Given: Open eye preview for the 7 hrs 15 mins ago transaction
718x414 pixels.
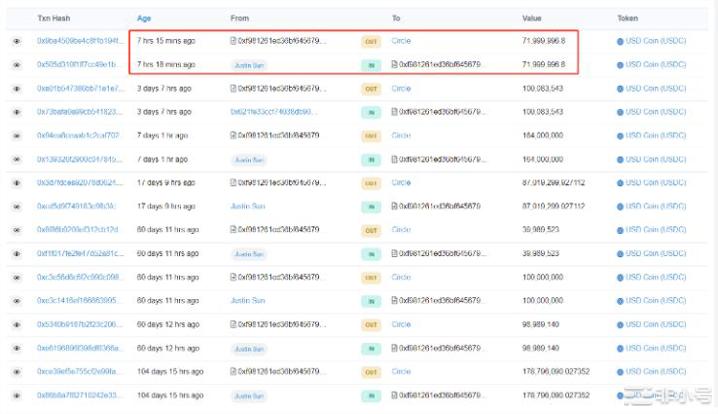Looking at the screenshot, I should tap(17, 41).
